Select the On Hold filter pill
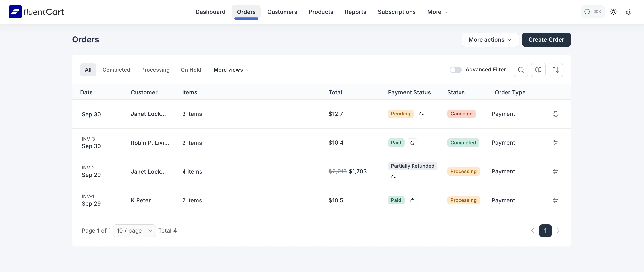The height and width of the screenshot is (272, 644). 191,70
